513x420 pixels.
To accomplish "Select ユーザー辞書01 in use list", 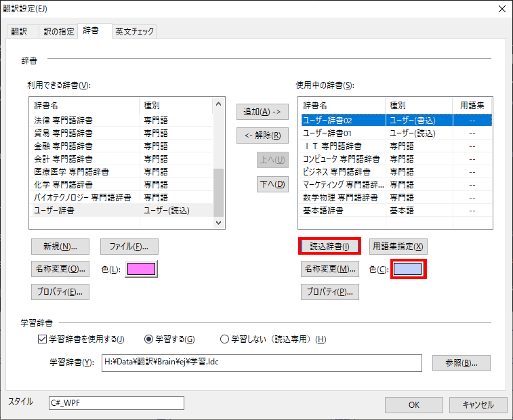I will coord(396,133).
